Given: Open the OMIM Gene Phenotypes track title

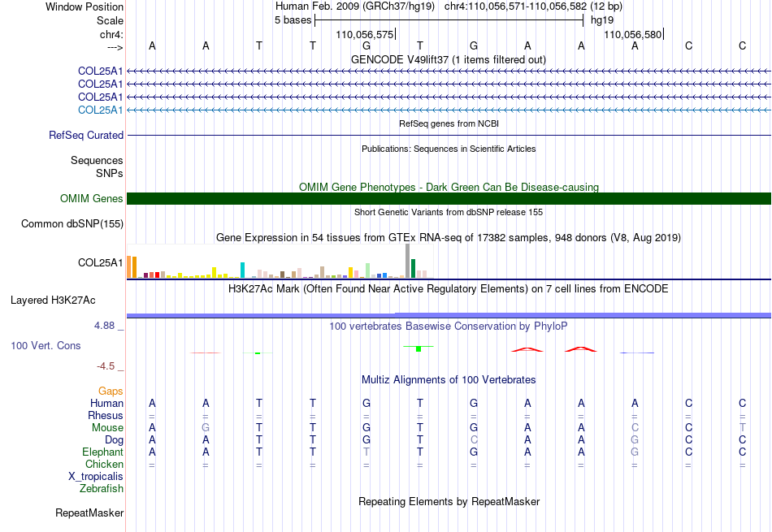Looking at the screenshot, I should coord(449,187).
